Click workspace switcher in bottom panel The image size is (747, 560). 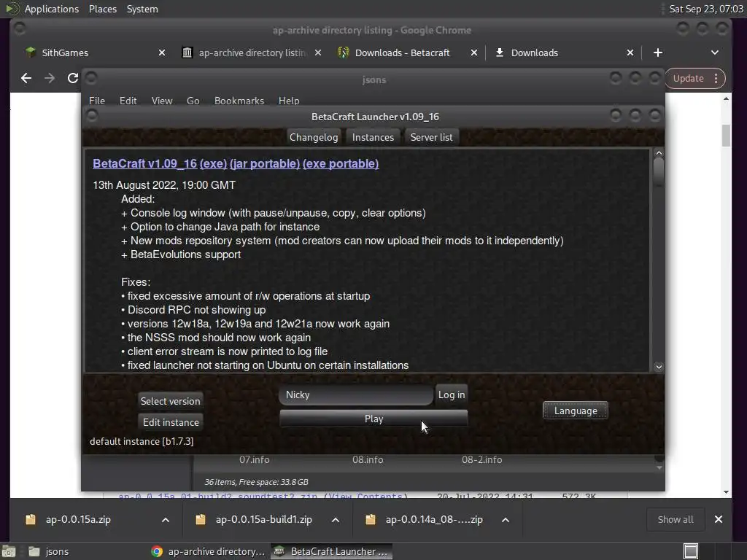coord(691,551)
